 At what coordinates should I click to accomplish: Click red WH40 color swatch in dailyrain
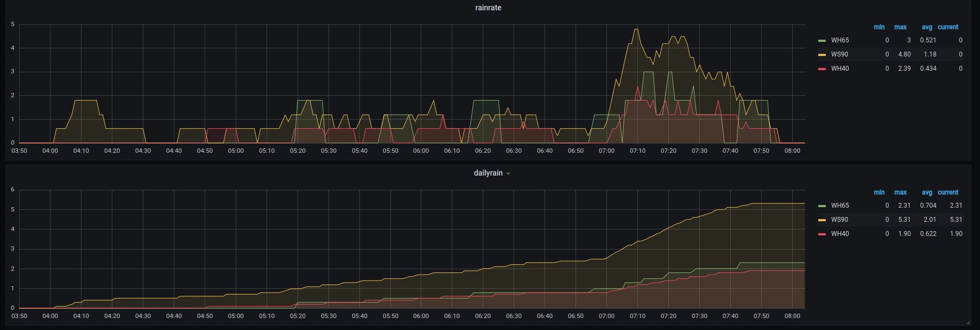[822, 234]
